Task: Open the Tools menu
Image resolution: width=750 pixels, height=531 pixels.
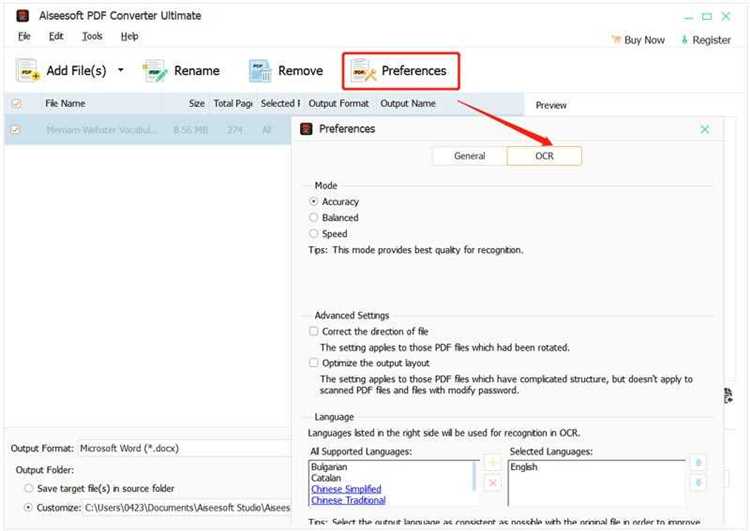Action: 92,36
